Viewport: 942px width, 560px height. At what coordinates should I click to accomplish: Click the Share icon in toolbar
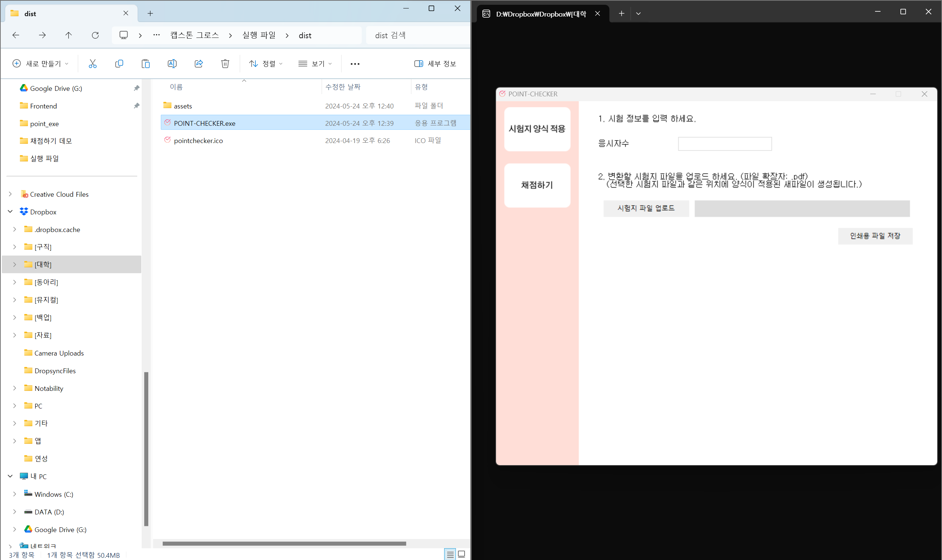click(199, 64)
